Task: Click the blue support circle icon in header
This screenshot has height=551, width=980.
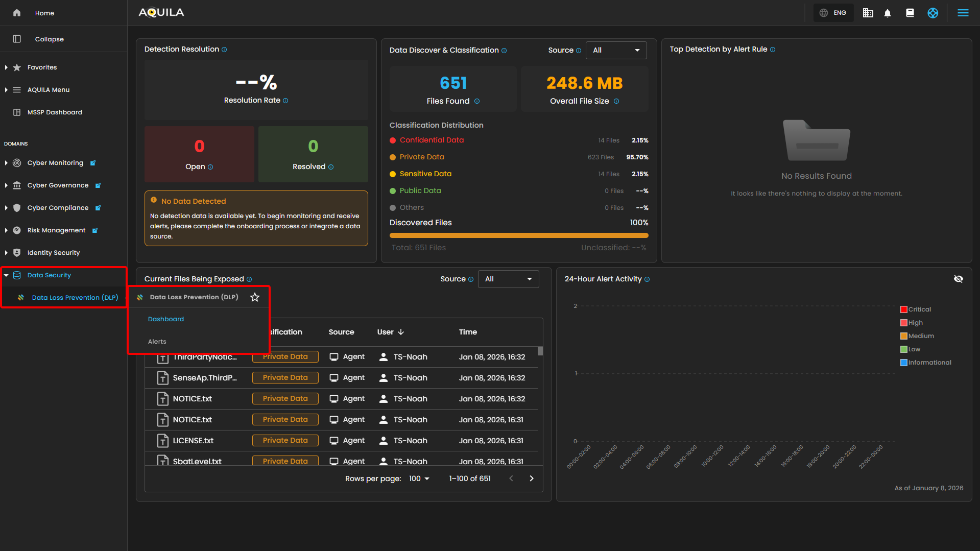Action: pos(933,13)
